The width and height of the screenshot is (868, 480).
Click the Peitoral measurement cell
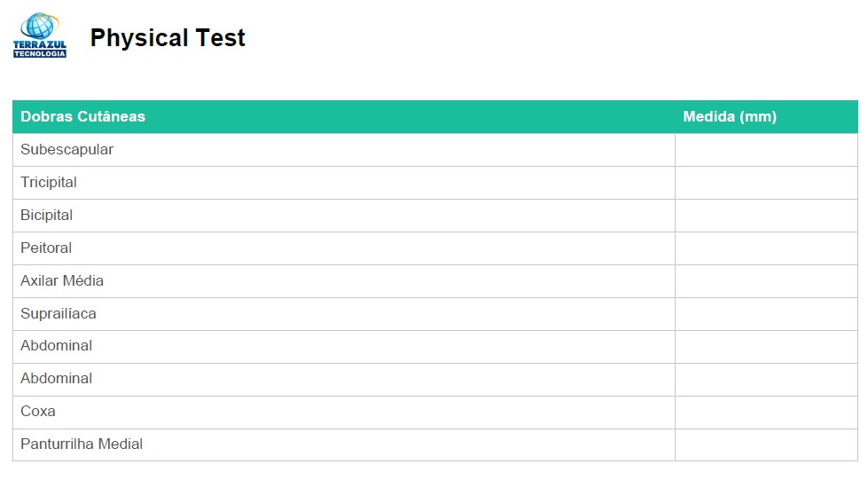[766, 248]
